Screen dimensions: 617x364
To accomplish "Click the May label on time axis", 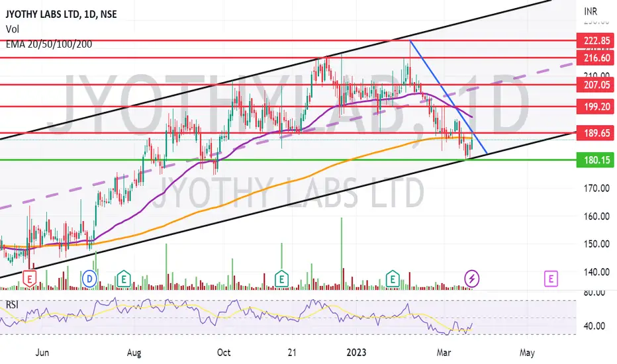I will 527,352.
